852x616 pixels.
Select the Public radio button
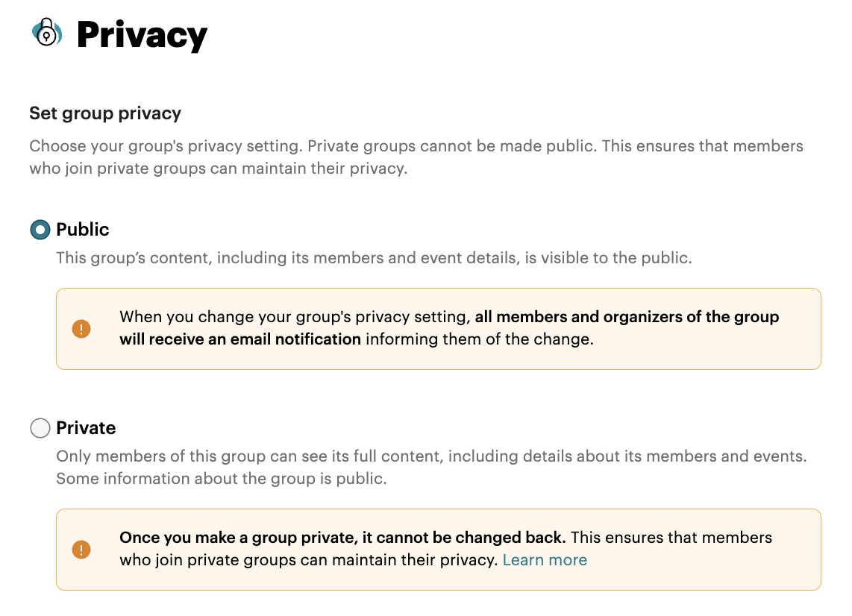coord(40,230)
